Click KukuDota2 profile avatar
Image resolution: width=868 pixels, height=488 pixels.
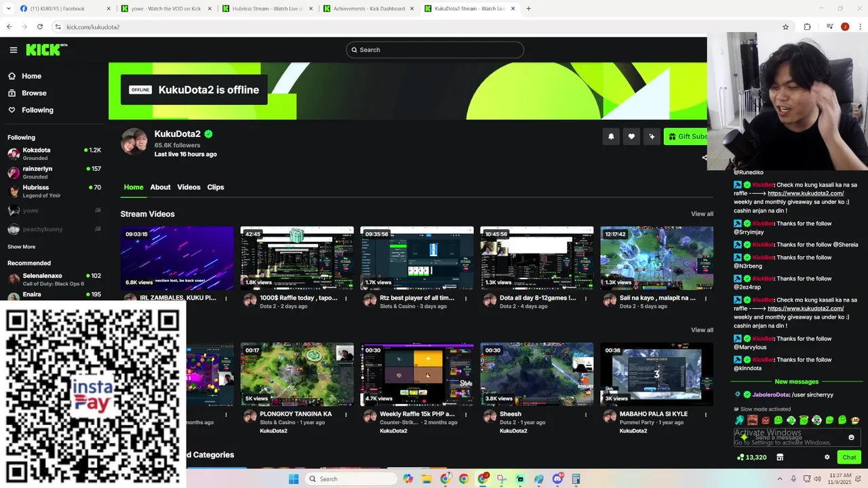pos(134,142)
